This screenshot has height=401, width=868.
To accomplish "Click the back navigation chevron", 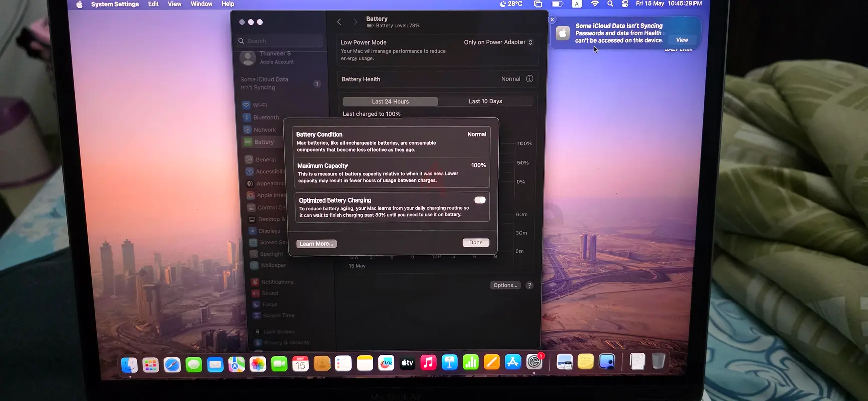I will (339, 22).
